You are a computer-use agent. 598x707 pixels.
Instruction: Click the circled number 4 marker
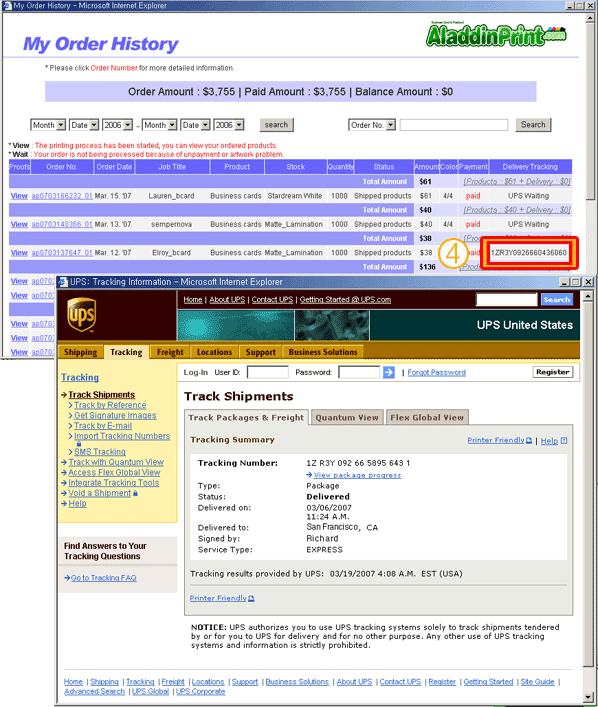click(453, 253)
